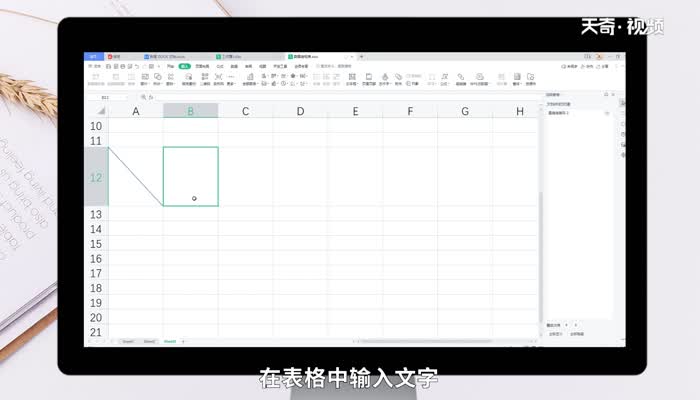Image resolution: width=700 pixels, height=400 pixels.
Task: Select column A header
Action: (x=136, y=111)
